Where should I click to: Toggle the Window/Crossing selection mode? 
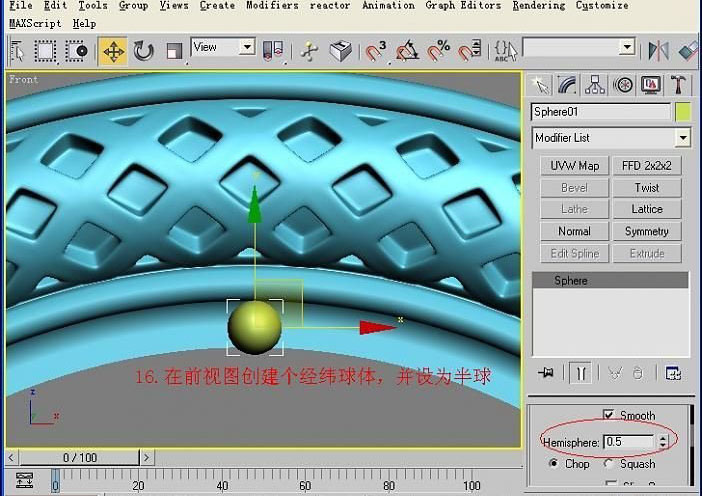tap(77, 51)
